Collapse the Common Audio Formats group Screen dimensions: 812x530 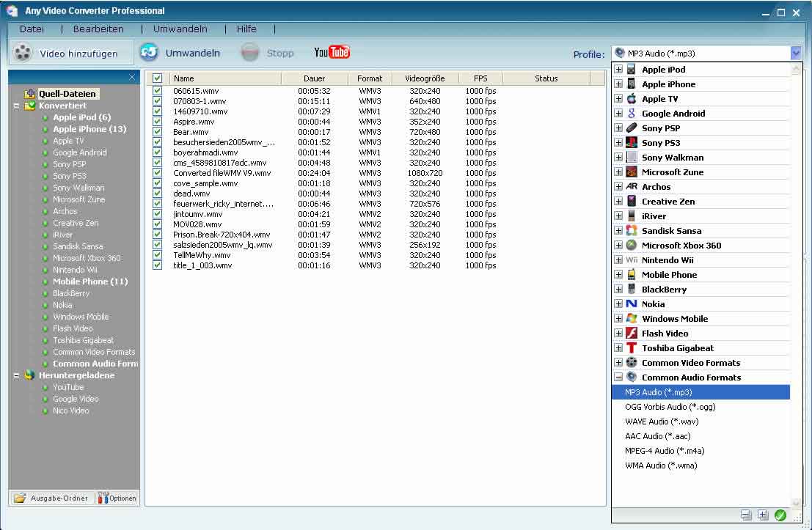(x=618, y=378)
